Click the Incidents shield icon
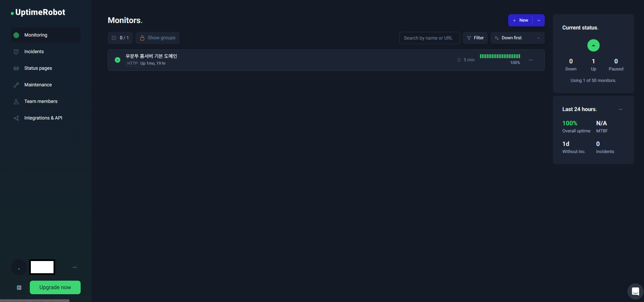 [x=16, y=52]
